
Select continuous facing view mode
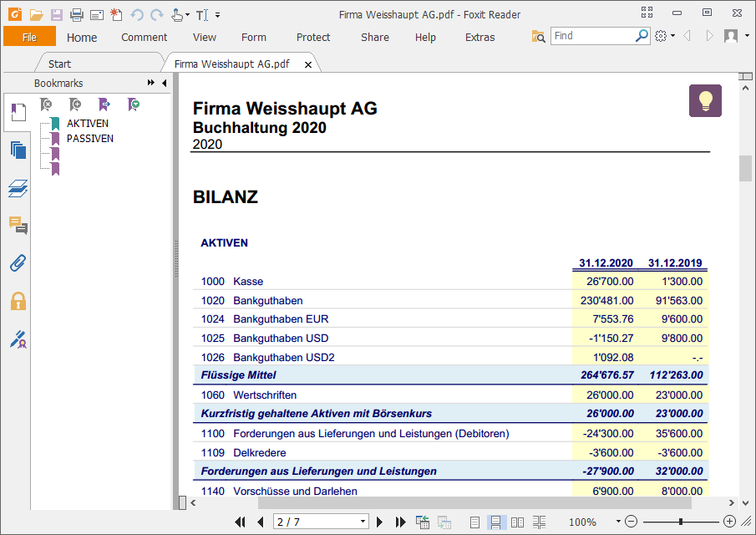click(539, 522)
